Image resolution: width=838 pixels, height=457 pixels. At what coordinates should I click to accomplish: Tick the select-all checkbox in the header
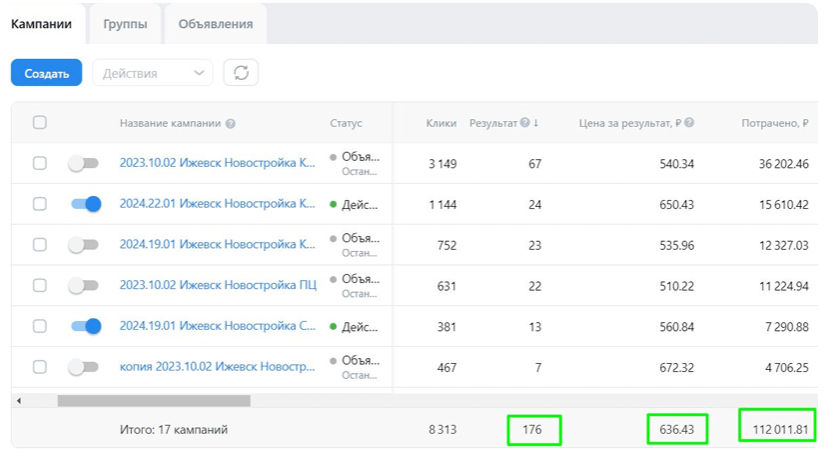[40, 122]
